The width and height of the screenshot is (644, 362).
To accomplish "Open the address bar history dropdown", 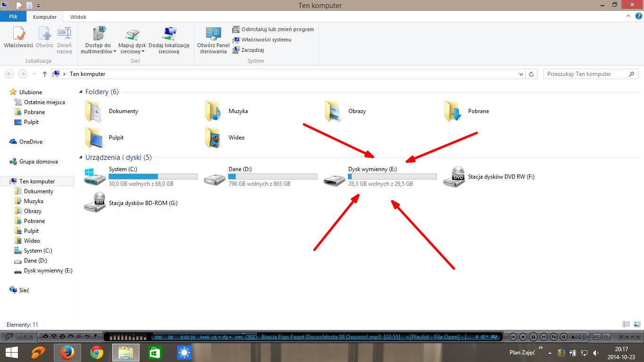I will 521,74.
